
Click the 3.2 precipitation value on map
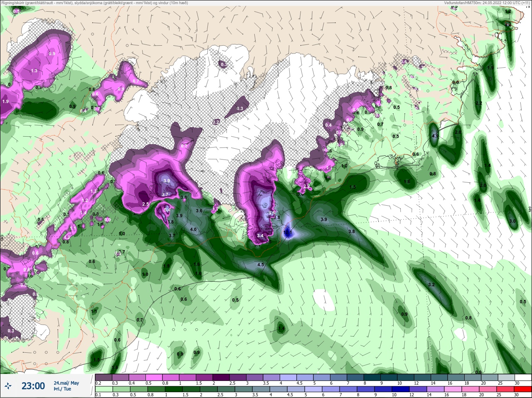click(x=431, y=285)
